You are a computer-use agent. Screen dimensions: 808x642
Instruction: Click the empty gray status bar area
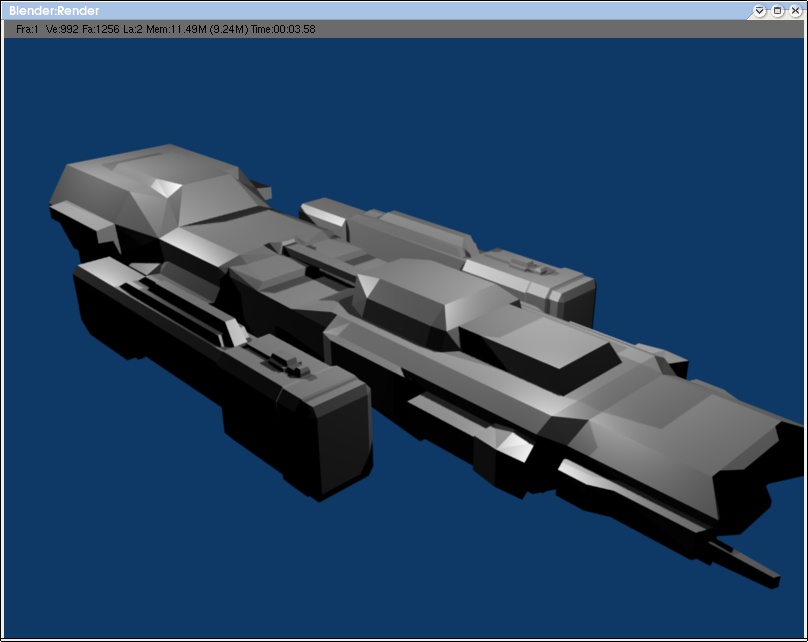550,29
